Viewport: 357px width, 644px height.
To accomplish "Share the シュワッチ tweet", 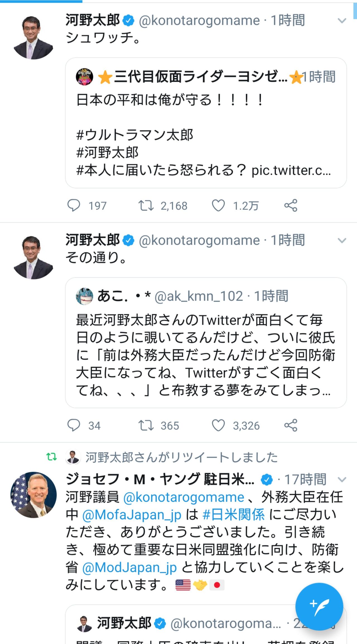I will [x=291, y=206].
